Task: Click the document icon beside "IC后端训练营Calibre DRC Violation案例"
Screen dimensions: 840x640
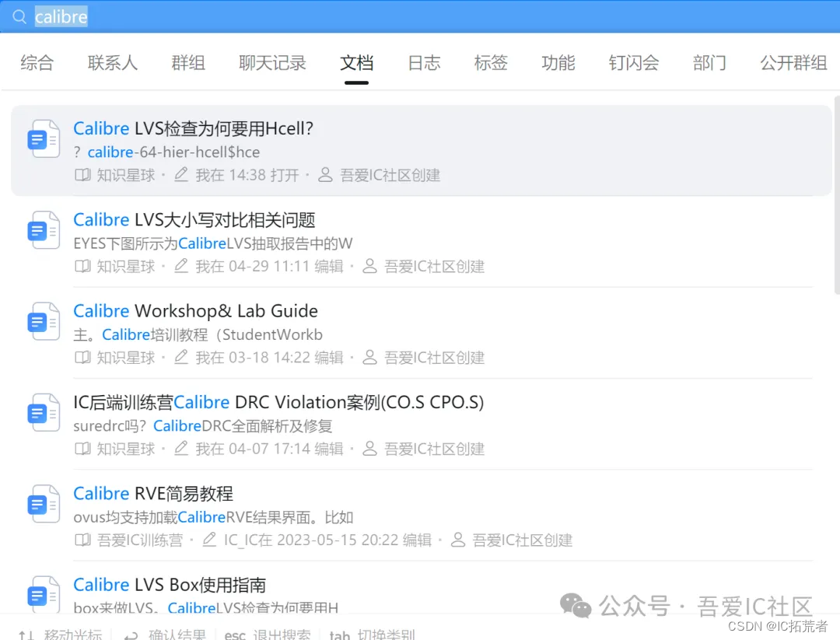Action: tap(43, 411)
